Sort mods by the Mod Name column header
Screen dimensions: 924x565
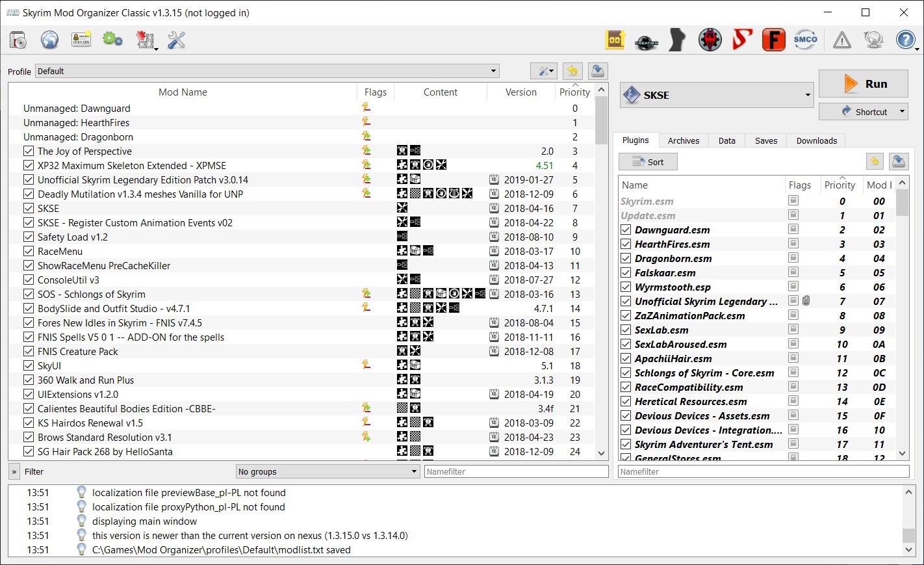(183, 92)
